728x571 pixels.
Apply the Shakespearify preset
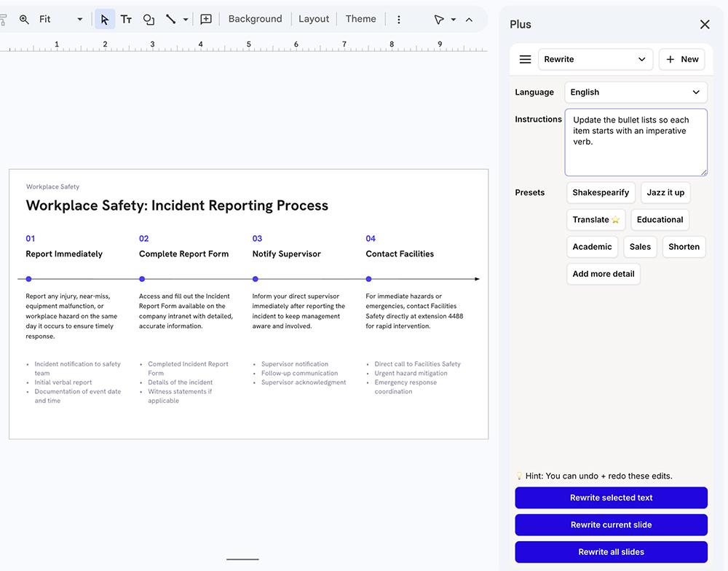point(601,192)
